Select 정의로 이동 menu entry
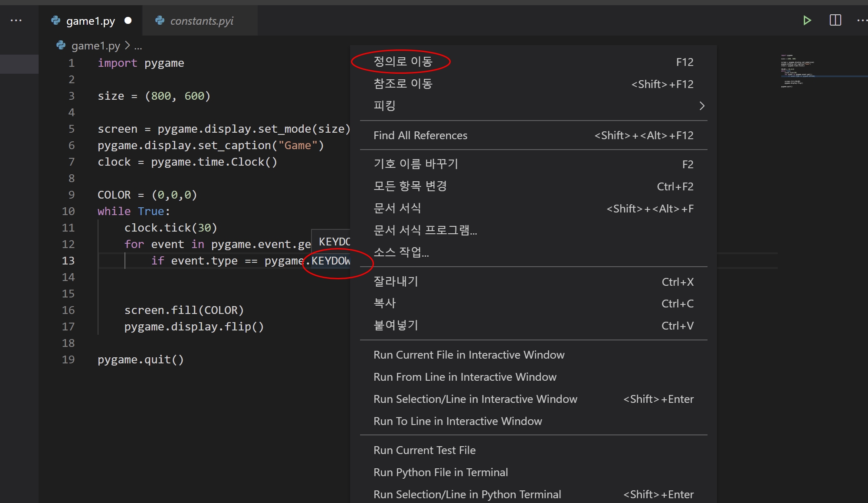Viewport: 868px width, 503px height. [403, 62]
